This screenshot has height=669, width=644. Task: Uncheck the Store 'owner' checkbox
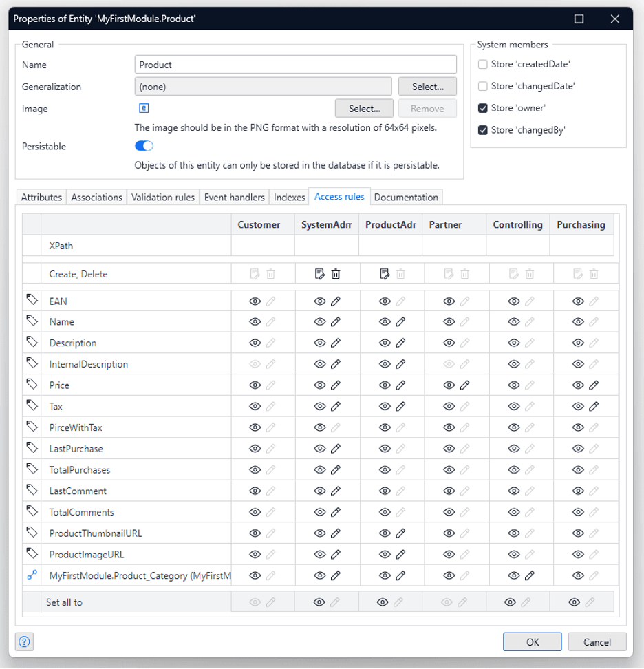point(483,107)
